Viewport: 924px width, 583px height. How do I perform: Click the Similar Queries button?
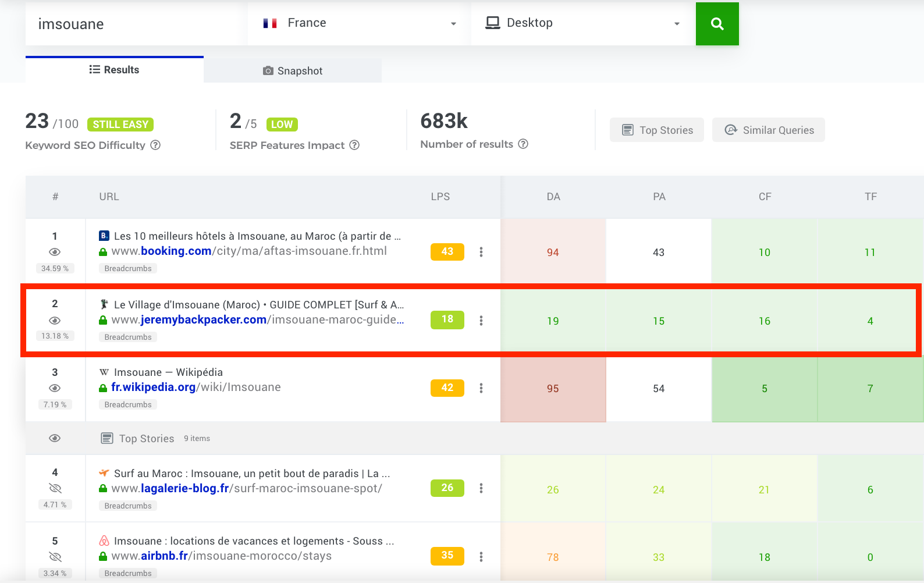tap(768, 130)
